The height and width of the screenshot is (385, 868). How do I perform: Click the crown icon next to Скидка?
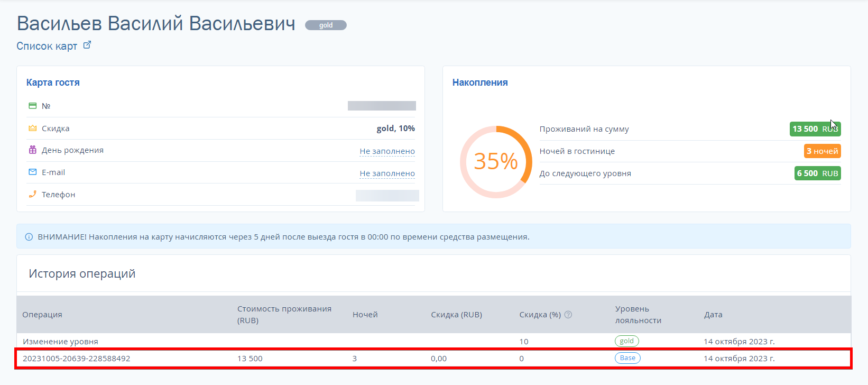33,128
